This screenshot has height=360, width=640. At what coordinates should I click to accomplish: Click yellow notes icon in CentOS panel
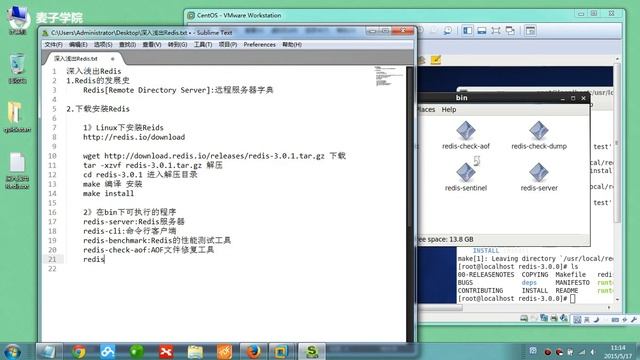pyautogui.click(x=436, y=60)
